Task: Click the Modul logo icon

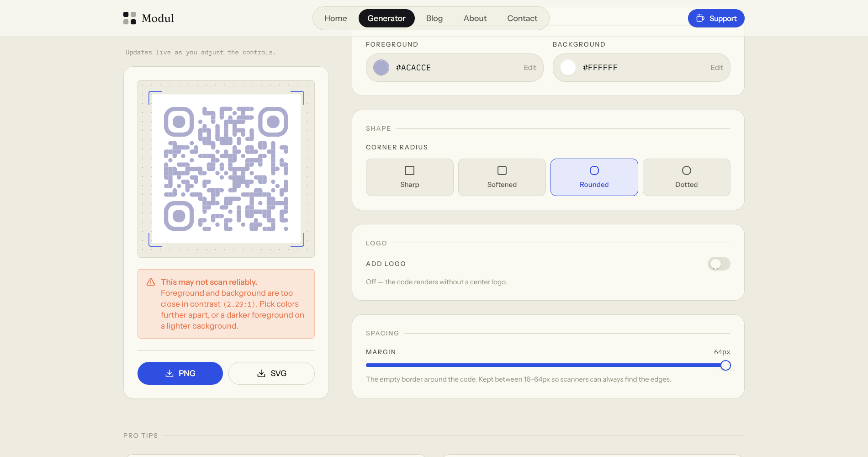Action: [130, 18]
